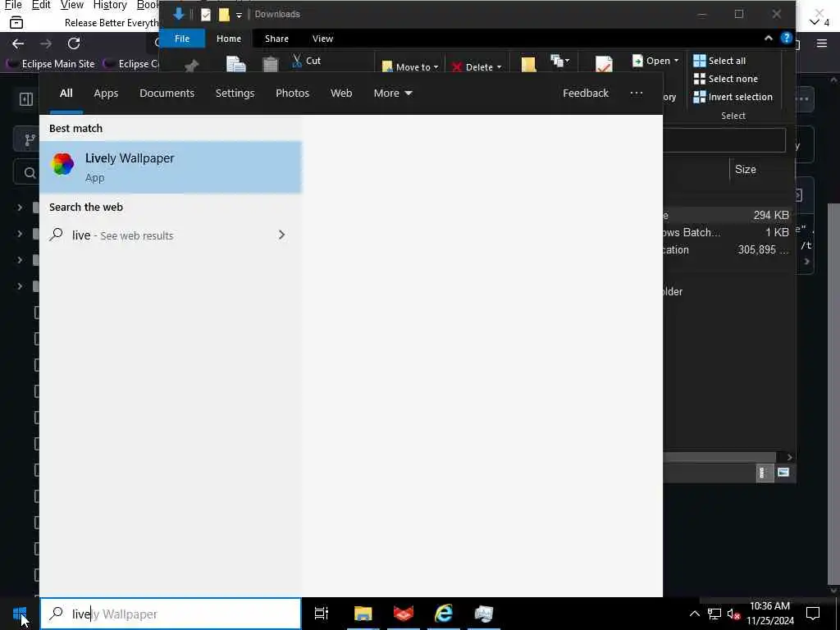Click the Windows Start button
The height and width of the screenshot is (630, 840).
(20, 614)
